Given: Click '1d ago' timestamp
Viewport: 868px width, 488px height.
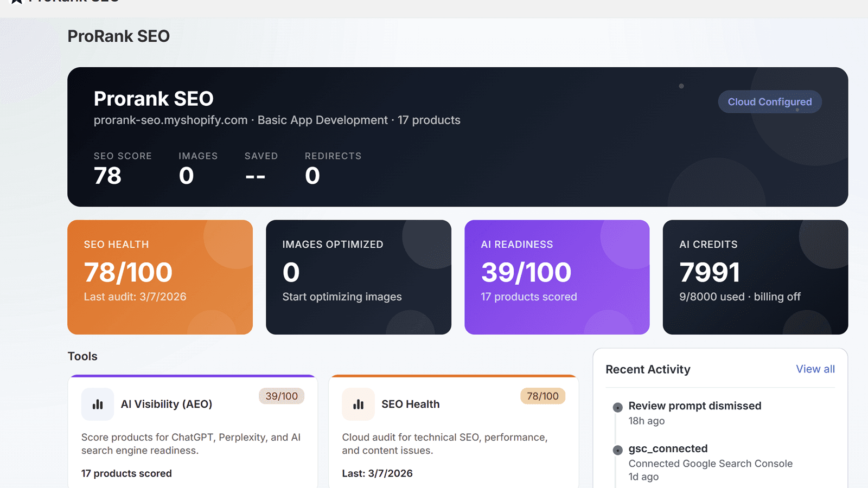Looking at the screenshot, I should tap(643, 477).
